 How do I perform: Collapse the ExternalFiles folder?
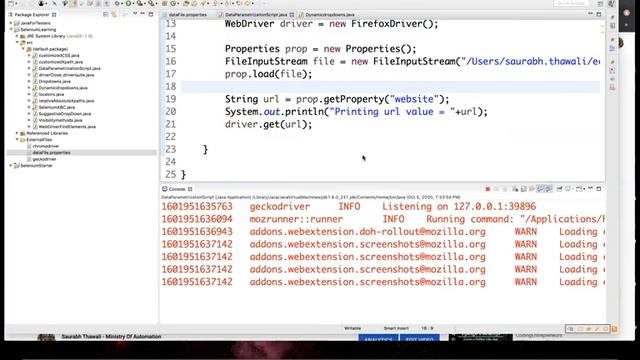point(17,140)
